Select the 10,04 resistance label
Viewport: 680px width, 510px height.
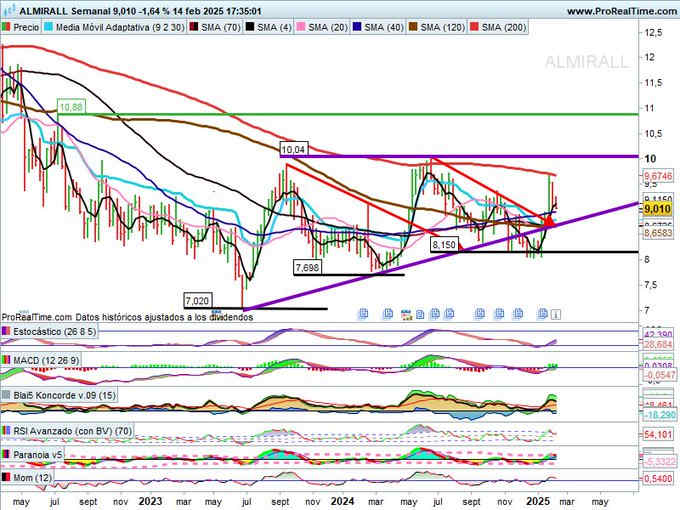point(294,150)
